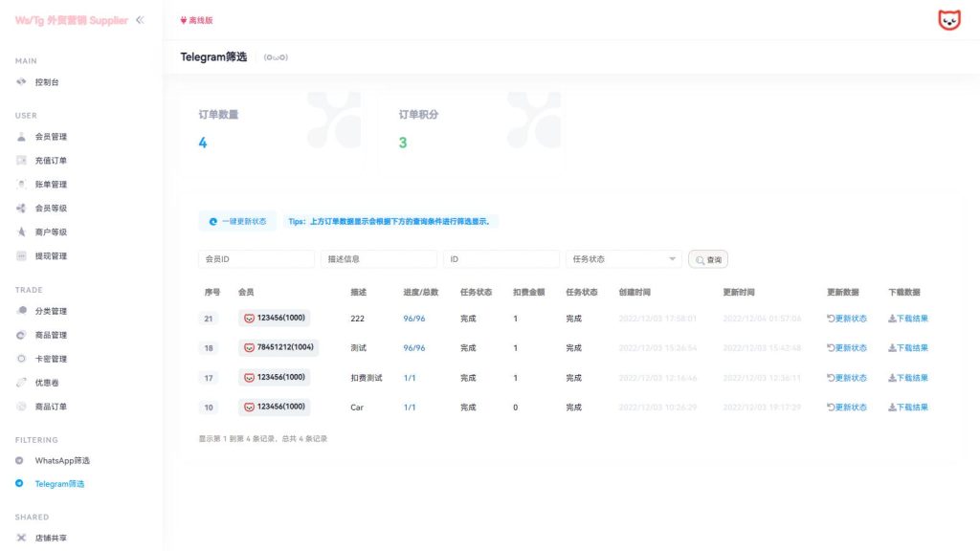The width and height of the screenshot is (980, 551).
Task: Click 下载结果 link on the first row
Action: point(906,319)
